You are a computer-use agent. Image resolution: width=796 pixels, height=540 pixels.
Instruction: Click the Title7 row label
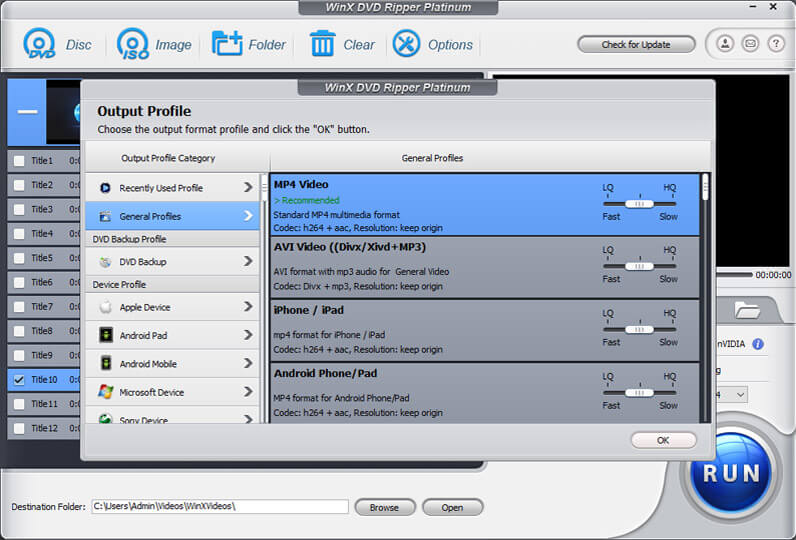[42, 307]
